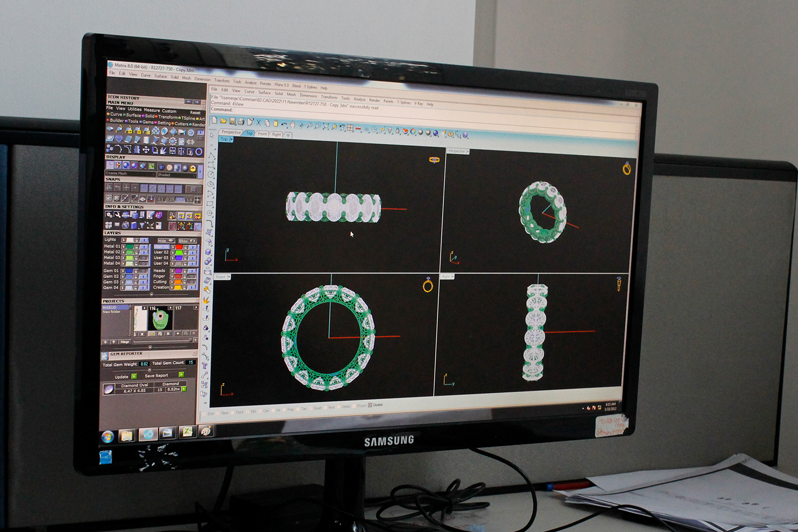
Task: Click the Text tool in vertical toolbar
Action: (204, 365)
